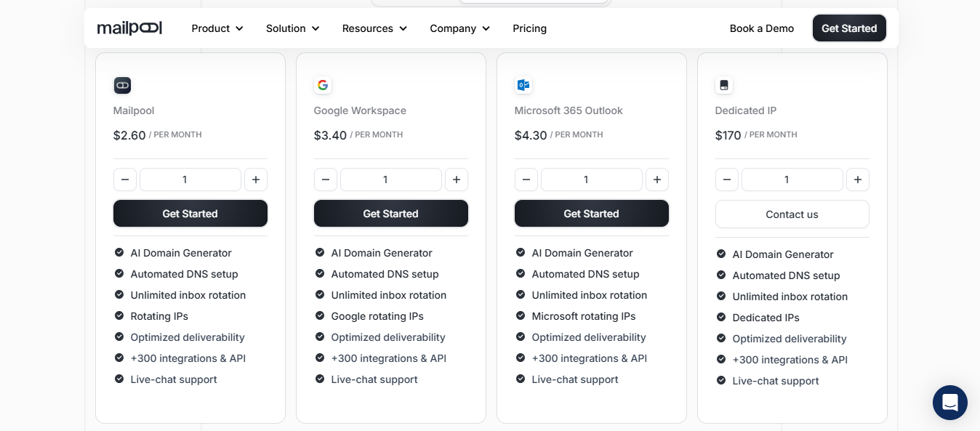Click Automated DNS setup in Google Workspace
The image size is (980, 431).
point(385,274)
